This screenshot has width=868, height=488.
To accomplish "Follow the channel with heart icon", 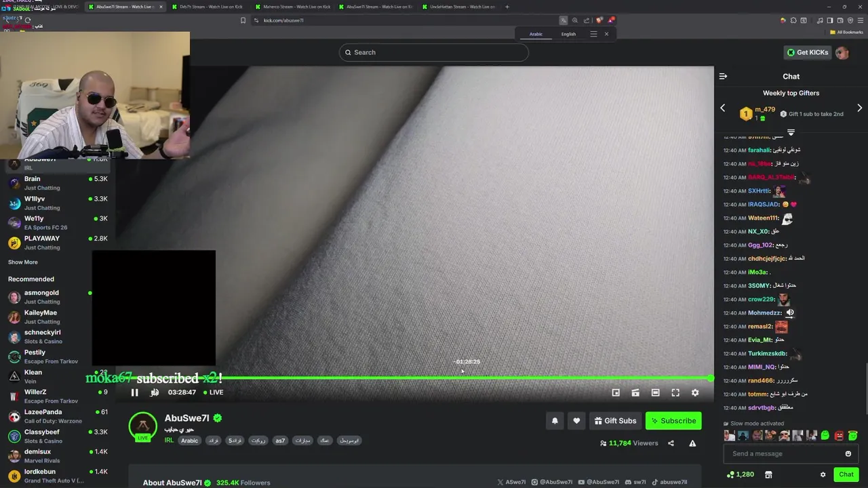I will pos(576,421).
